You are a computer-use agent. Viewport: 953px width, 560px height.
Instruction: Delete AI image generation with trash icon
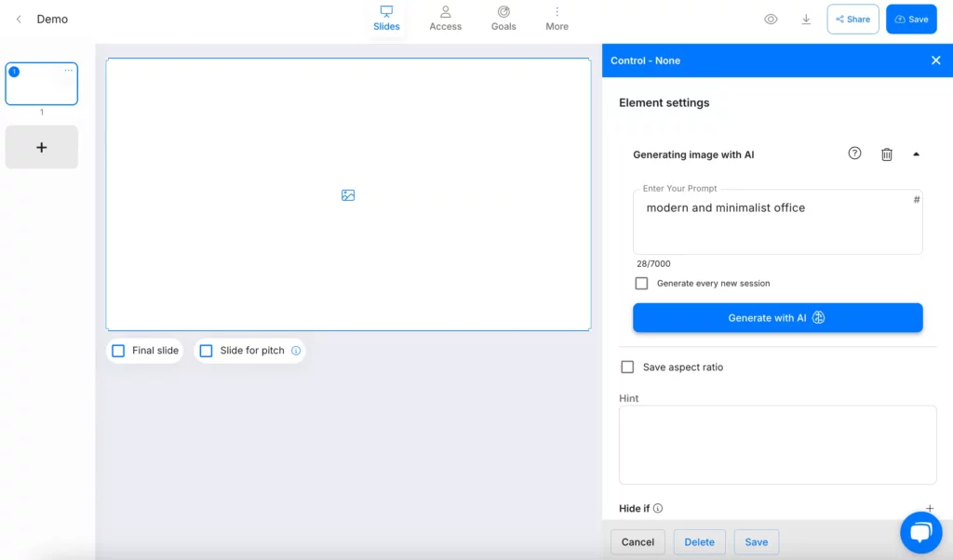[x=886, y=154]
